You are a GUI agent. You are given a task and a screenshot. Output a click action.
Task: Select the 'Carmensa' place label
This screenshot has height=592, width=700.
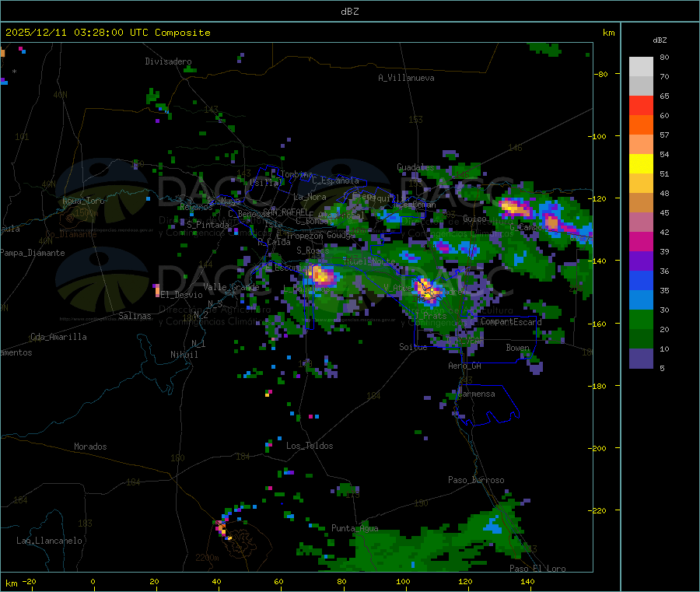pyautogui.click(x=476, y=394)
